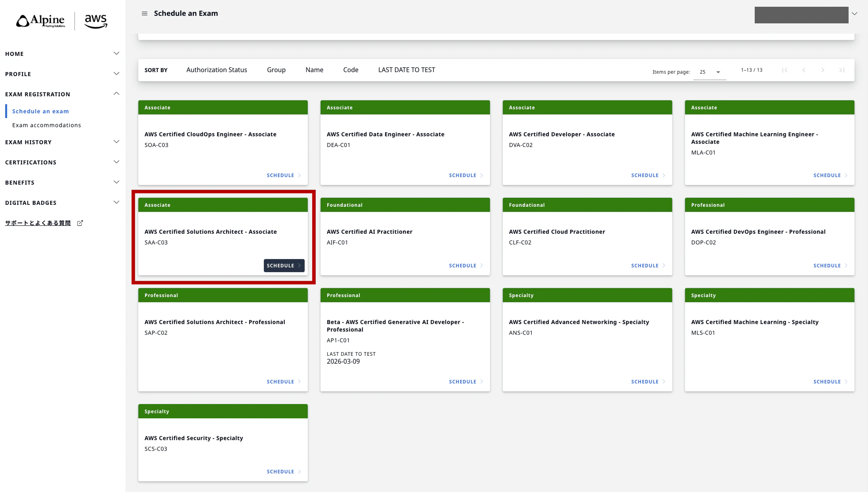Schedule the Cloud Practitioner CLF-C02 exam
Image resolution: width=868 pixels, height=492 pixels.
point(648,266)
